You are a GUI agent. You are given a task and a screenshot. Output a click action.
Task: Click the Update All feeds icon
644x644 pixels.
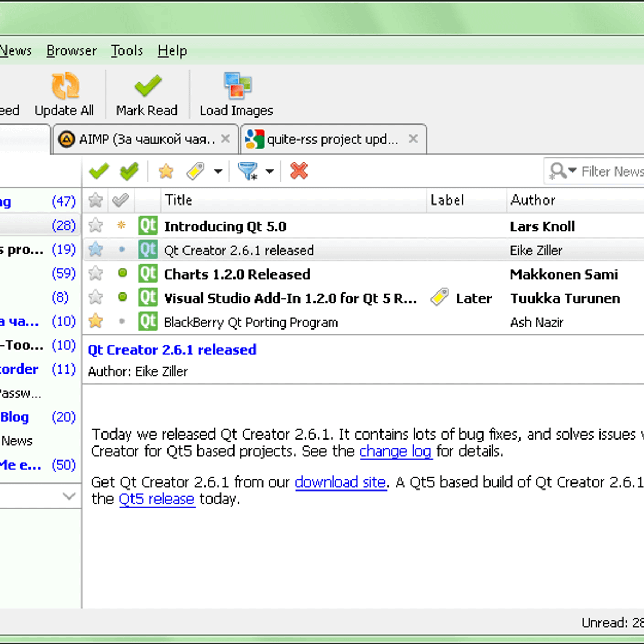tap(65, 86)
